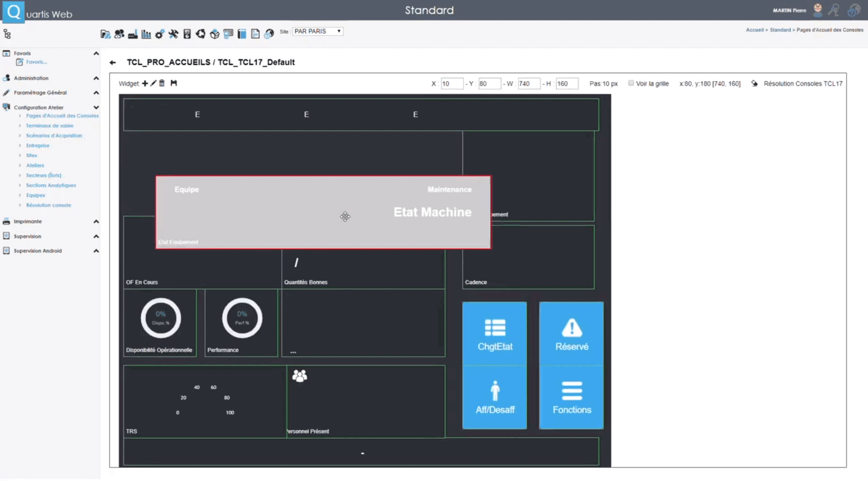Click the globe help icon at top right

coord(854,10)
